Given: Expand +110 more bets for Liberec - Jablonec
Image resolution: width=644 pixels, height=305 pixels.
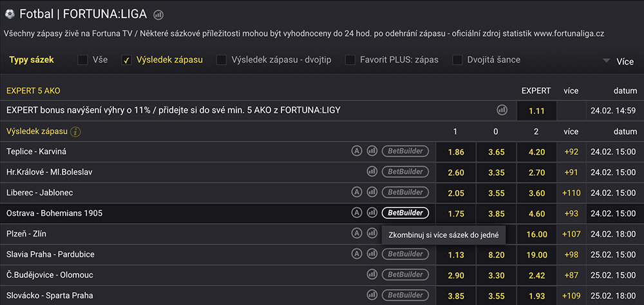Looking at the screenshot, I should tap(571, 193).
